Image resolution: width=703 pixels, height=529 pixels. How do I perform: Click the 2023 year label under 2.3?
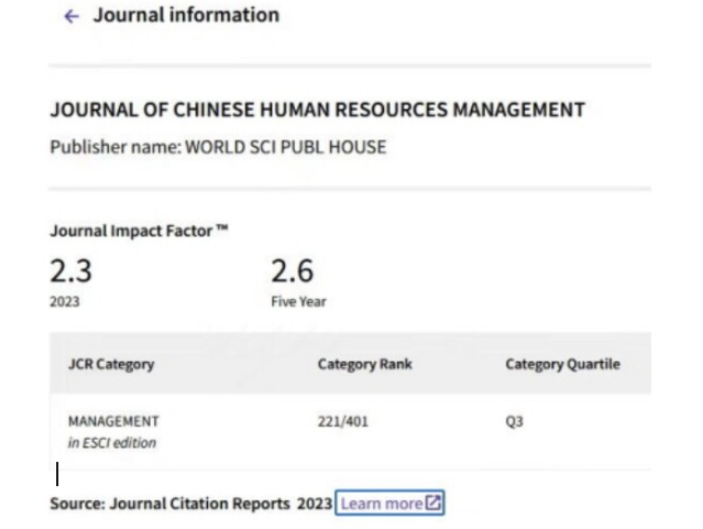click(65, 302)
